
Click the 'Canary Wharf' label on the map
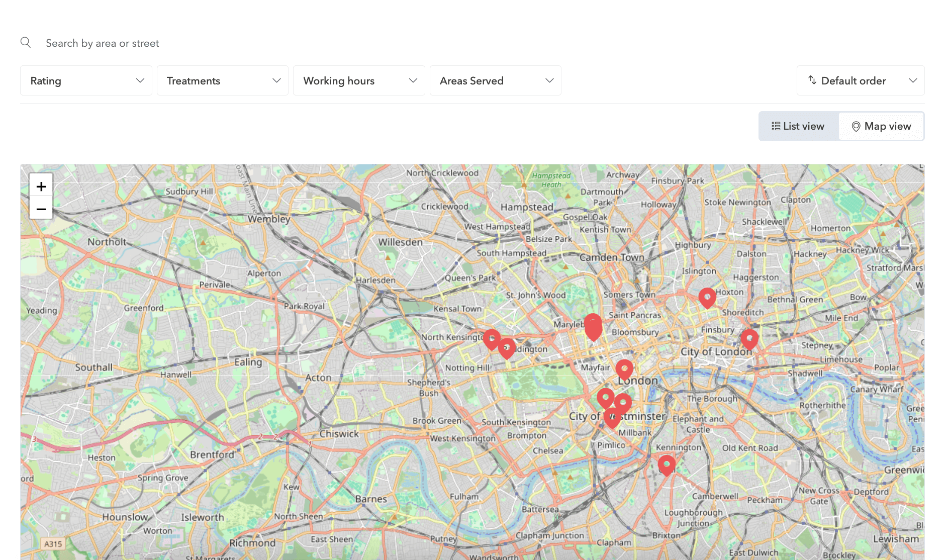point(877,389)
